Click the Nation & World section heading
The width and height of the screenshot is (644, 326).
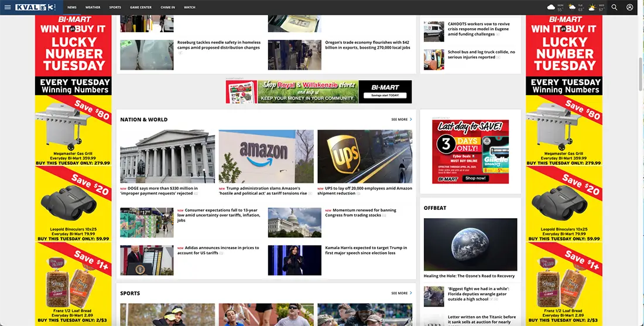click(x=144, y=120)
